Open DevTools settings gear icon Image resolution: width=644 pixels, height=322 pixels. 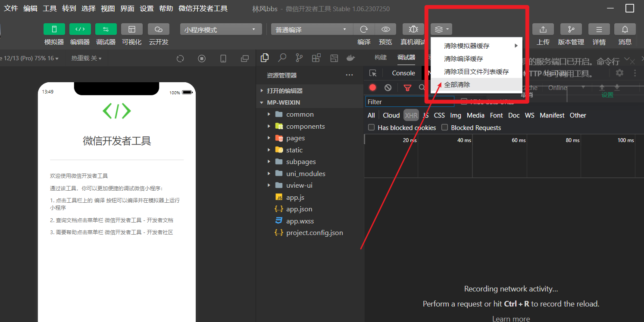(619, 73)
